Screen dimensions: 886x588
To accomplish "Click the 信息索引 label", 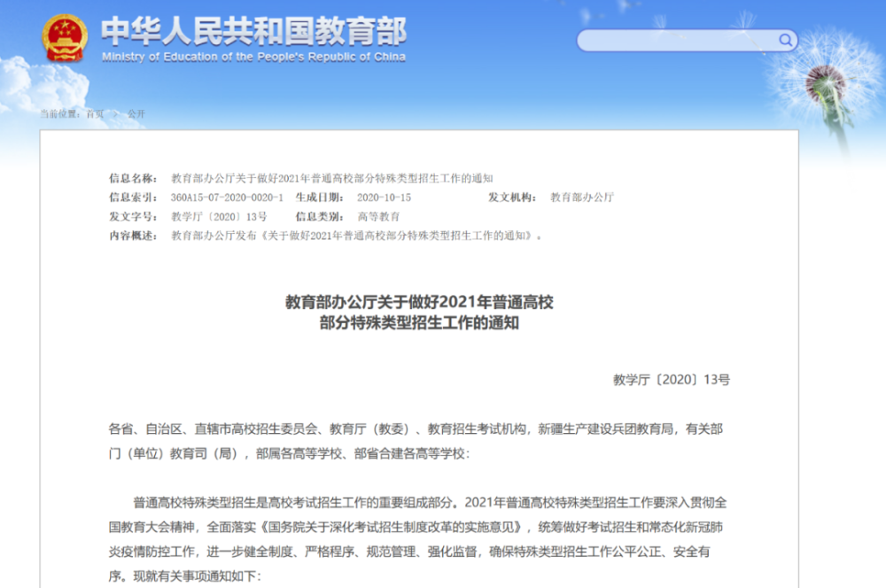I will tap(132, 197).
